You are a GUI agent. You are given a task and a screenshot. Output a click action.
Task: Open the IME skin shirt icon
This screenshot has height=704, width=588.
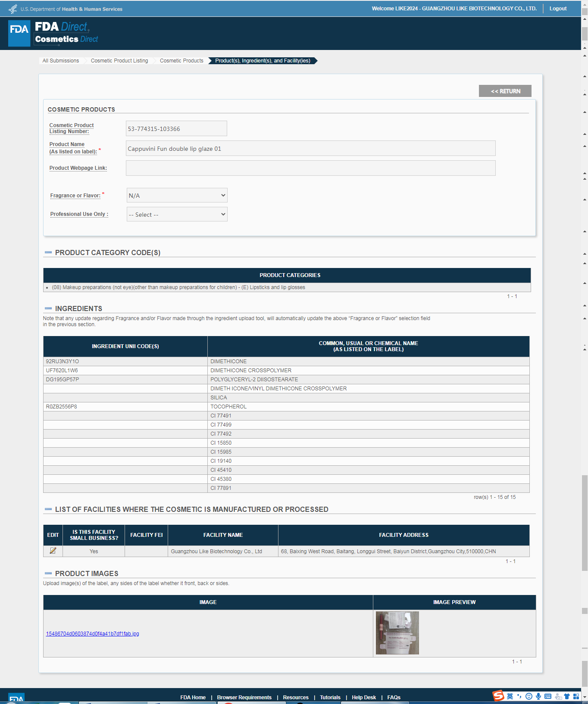[x=567, y=696]
